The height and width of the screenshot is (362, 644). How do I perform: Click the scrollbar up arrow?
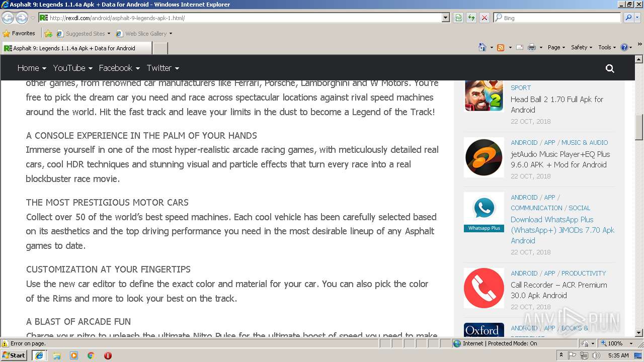click(x=639, y=59)
